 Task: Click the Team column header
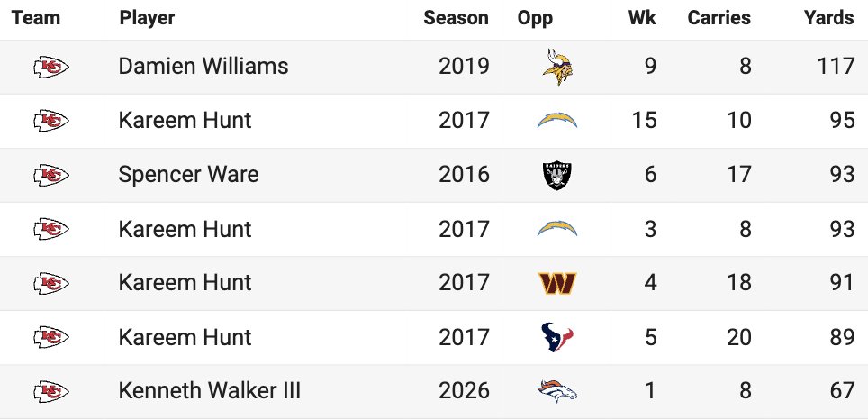pyautogui.click(x=36, y=18)
